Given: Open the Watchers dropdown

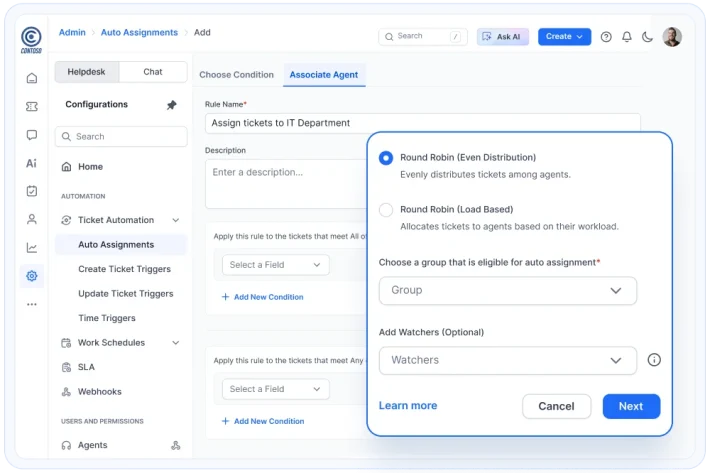Looking at the screenshot, I should [x=508, y=360].
